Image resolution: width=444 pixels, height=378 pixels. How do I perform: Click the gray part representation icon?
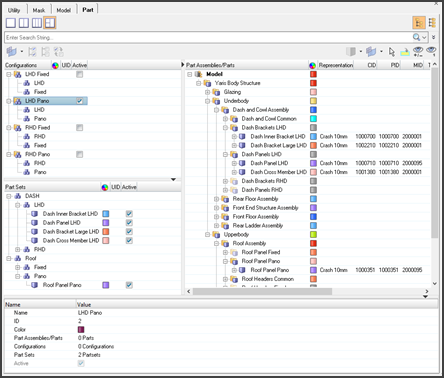[351, 52]
